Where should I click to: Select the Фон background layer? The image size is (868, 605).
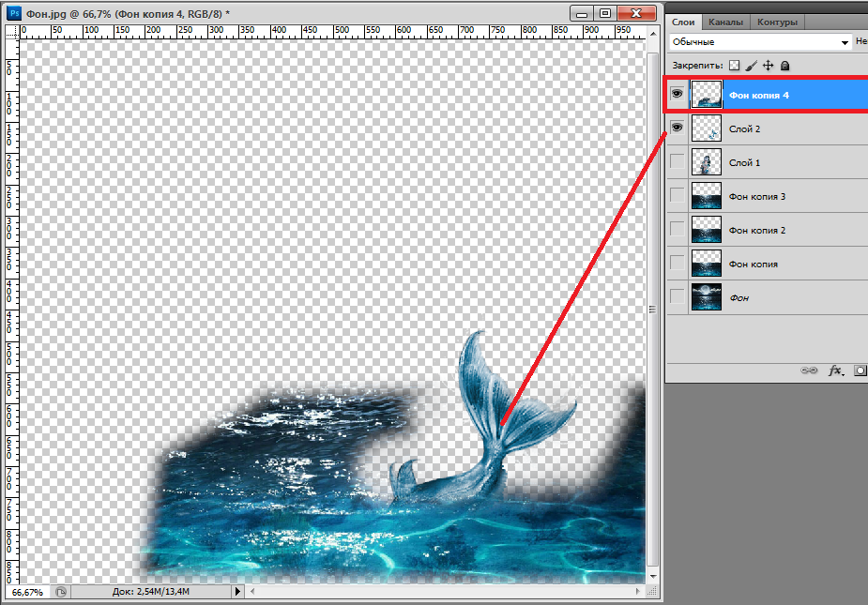[739, 297]
